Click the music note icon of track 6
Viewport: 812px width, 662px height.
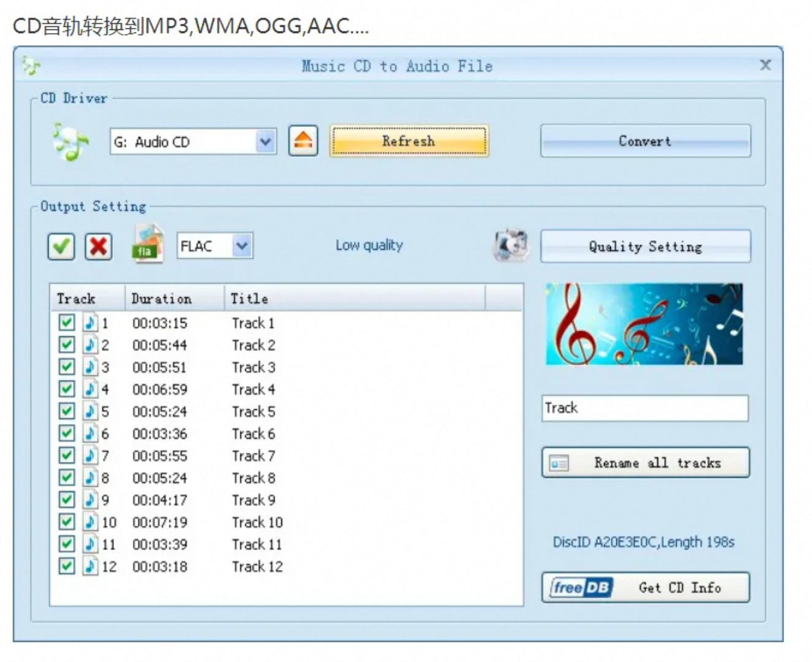[x=91, y=433]
